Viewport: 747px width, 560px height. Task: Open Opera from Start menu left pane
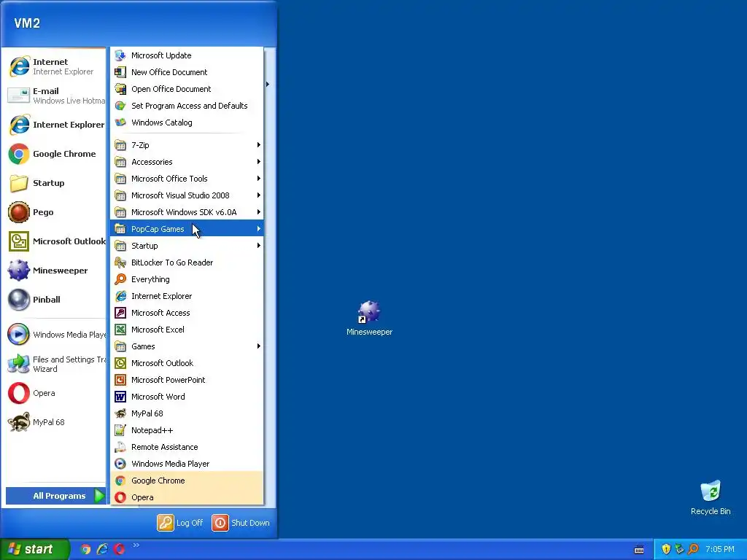(55, 393)
